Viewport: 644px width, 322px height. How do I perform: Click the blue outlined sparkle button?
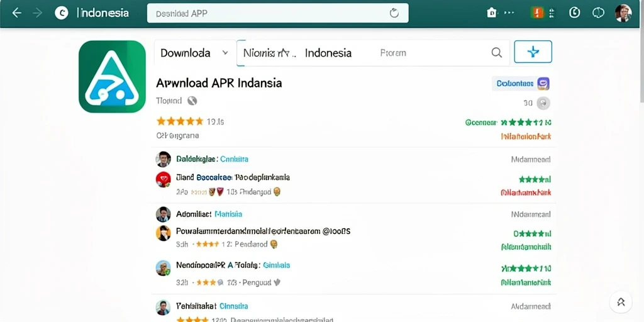[x=533, y=52]
